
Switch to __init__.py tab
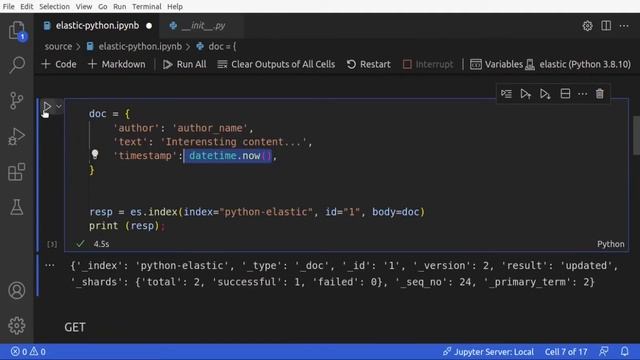tap(203, 26)
